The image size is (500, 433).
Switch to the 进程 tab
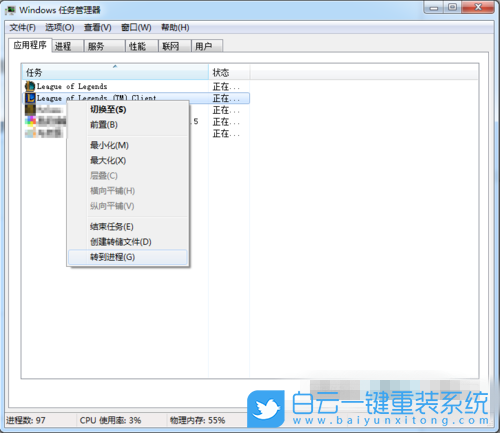pos(68,46)
